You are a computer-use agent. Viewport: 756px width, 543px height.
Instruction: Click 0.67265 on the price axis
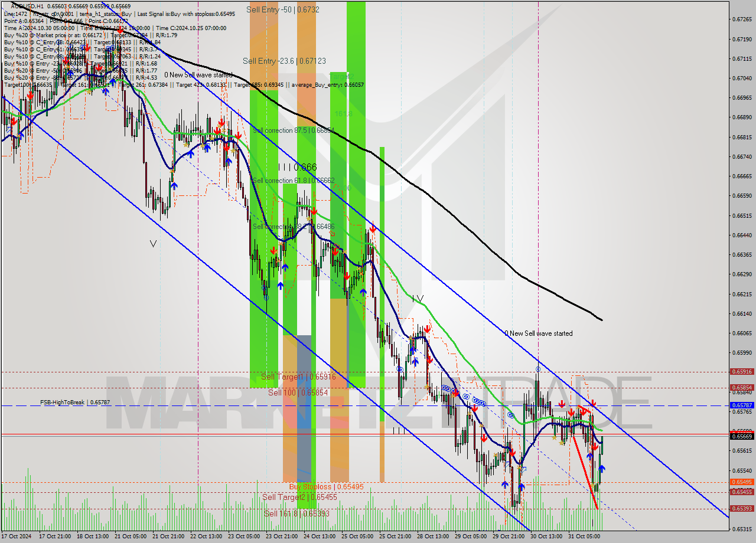(741, 19)
